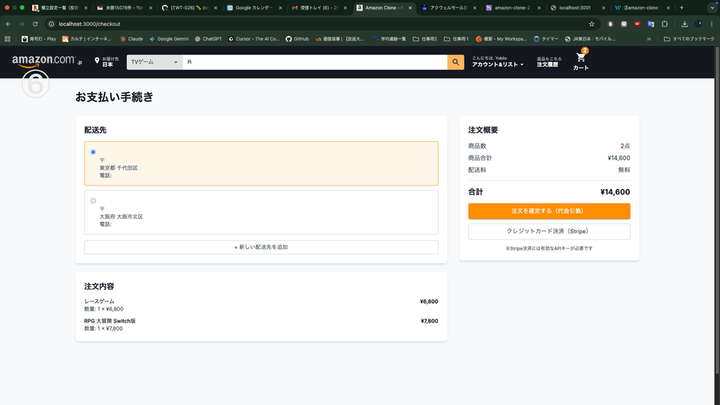The width and height of the screenshot is (720, 405).
Task: Click the orange search magnifier button
Action: tap(456, 62)
